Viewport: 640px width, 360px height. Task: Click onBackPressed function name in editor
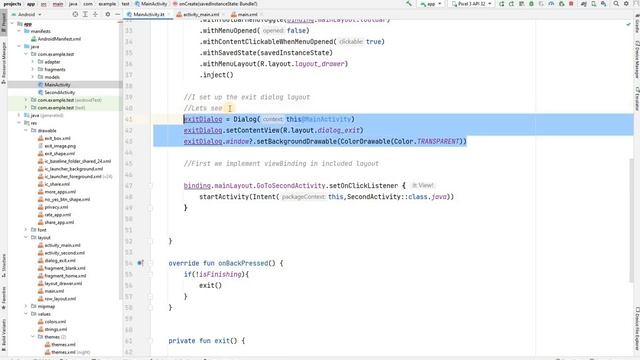243,263
